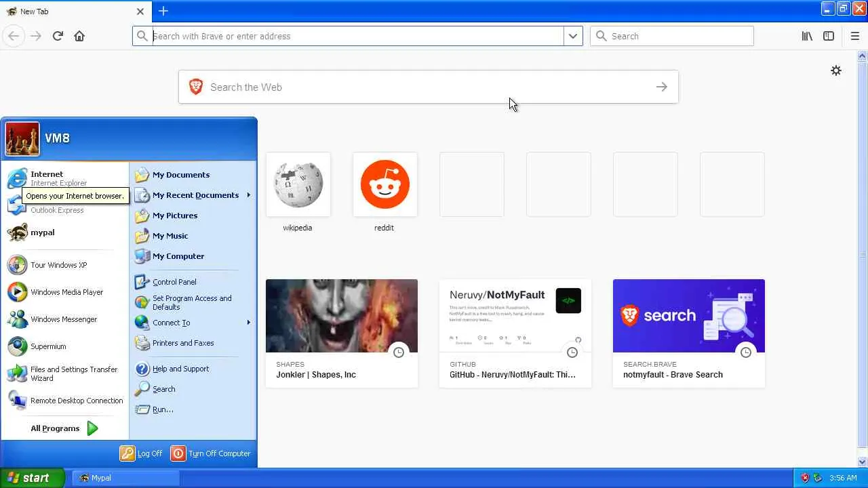
Task: Open My Documents folder
Action: [x=193, y=175]
